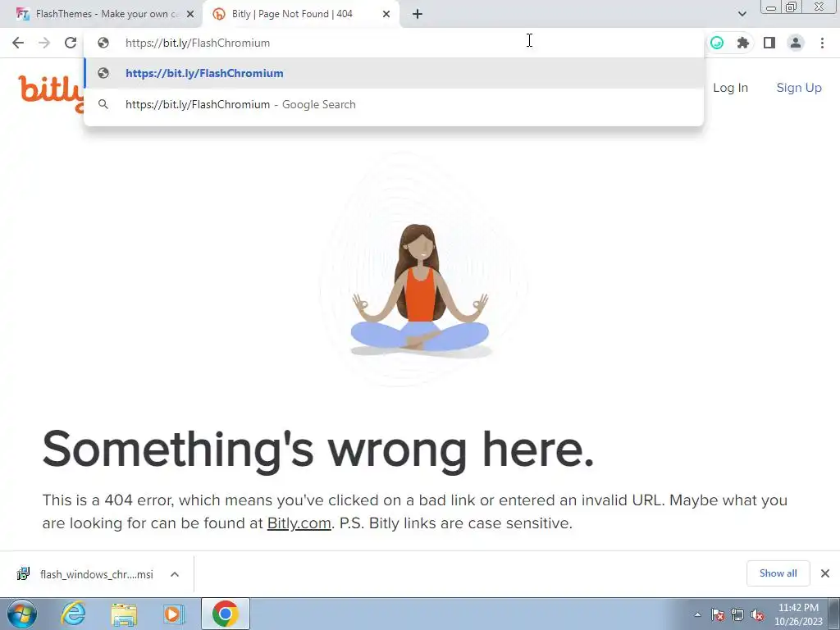Launch Internet Explorer from taskbar
Screen dimensions: 840x630
[x=73, y=614]
